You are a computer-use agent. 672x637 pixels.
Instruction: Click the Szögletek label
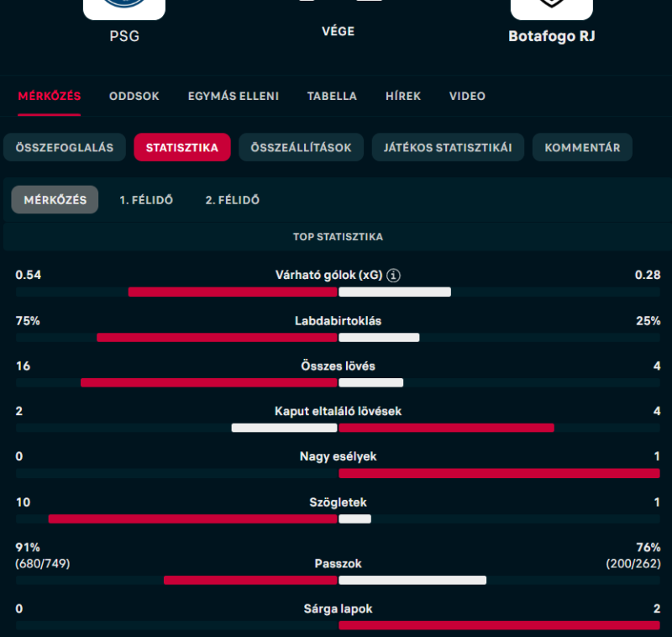click(338, 503)
